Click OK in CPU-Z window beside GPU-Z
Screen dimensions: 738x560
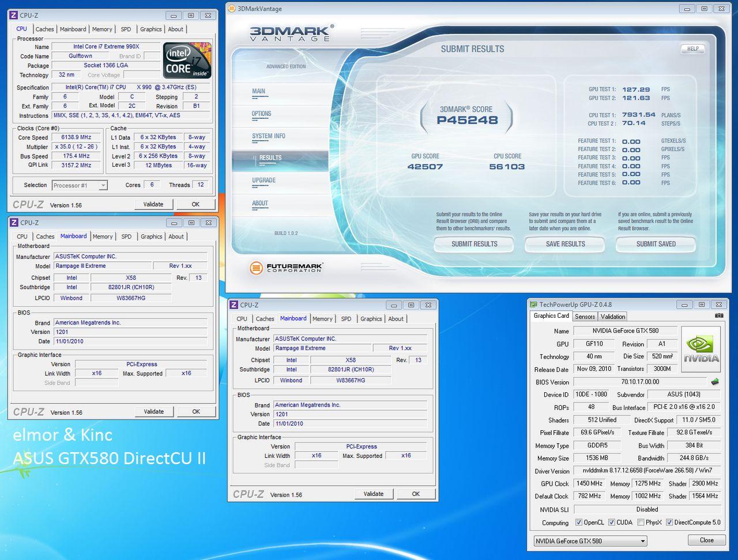point(416,494)
